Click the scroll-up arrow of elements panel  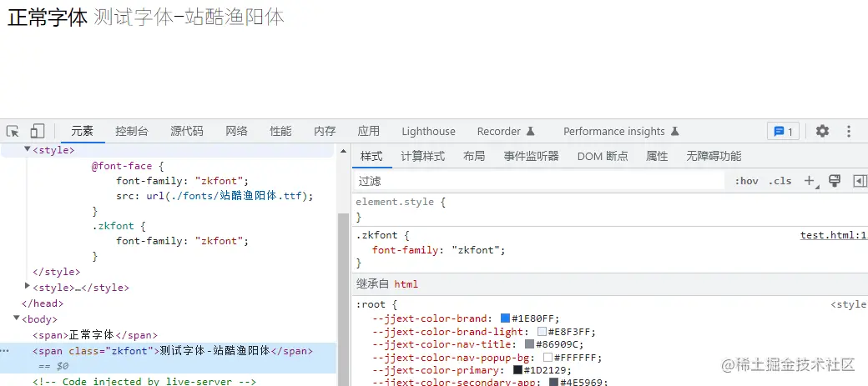click(x=343, y=152)
